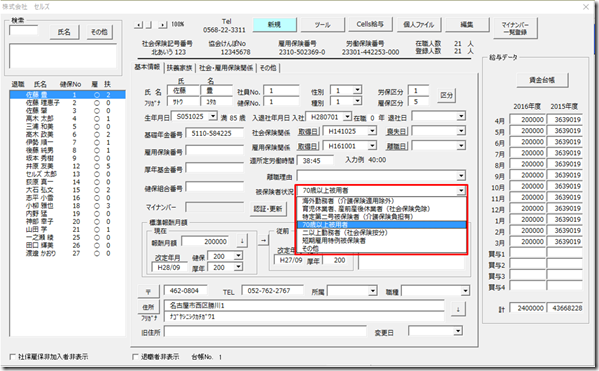Image resolution: width=599 pixels, height=371 pixels.
Task: Click the down arrow button beside the address field
Action: [x=458, y=309]
